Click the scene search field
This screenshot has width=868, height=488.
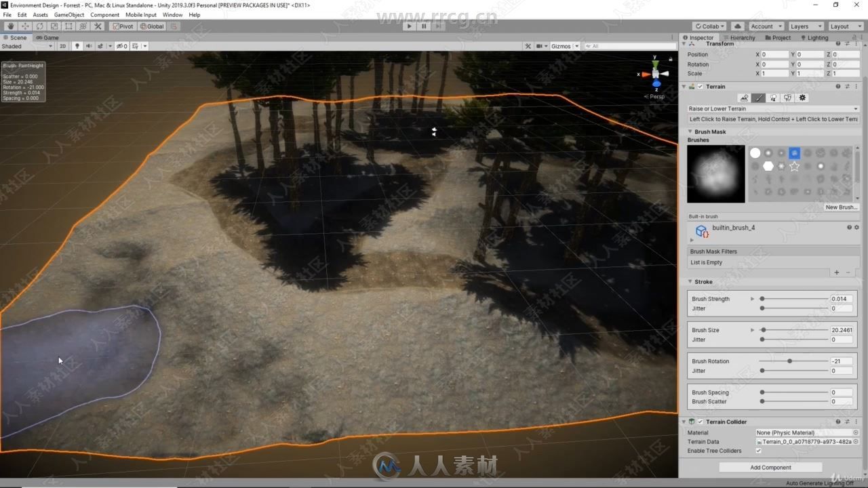pos(631,46)
